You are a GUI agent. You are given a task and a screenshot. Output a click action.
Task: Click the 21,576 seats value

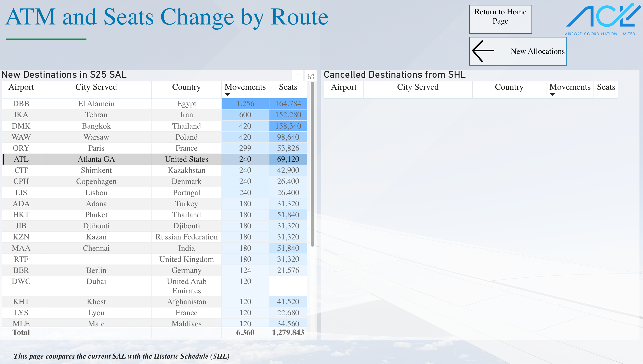(x=288, y=270)
